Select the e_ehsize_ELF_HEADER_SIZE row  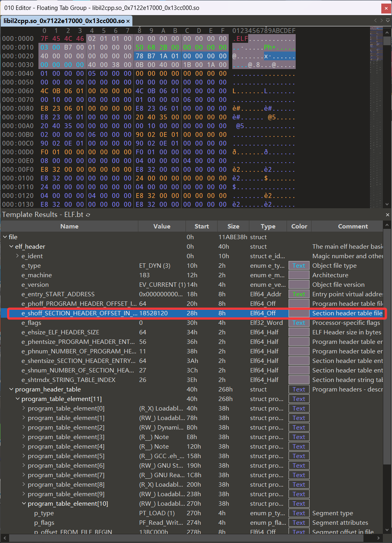point(192,332)
